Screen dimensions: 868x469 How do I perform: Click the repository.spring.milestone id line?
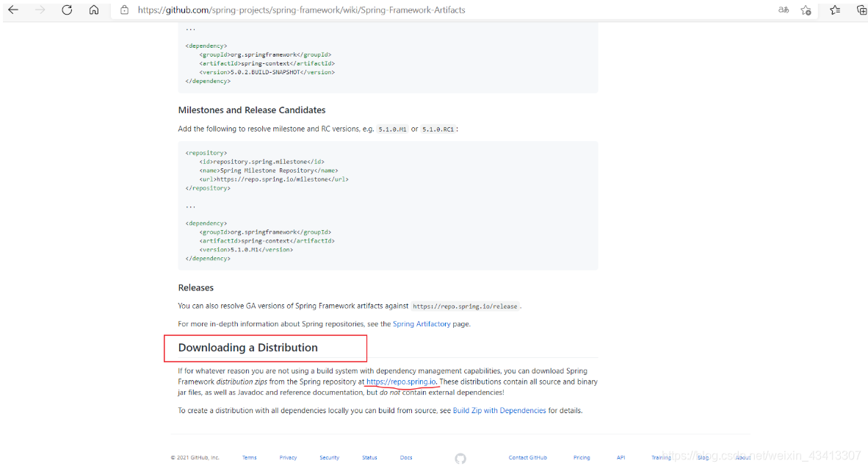click(262, 161)
